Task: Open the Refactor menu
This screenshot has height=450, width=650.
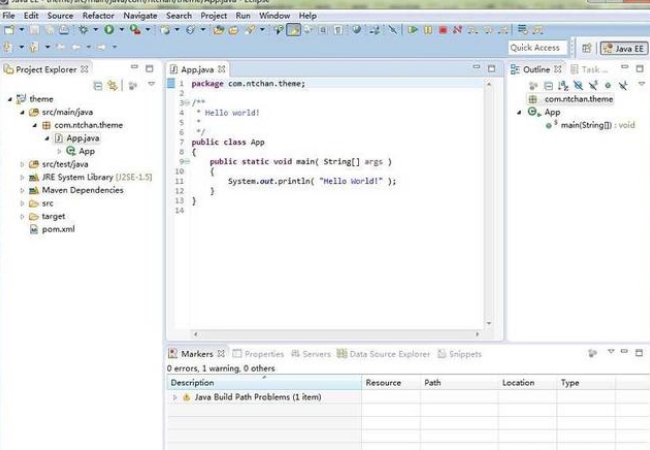Action: pyautogui.click(x=98, y=16)
